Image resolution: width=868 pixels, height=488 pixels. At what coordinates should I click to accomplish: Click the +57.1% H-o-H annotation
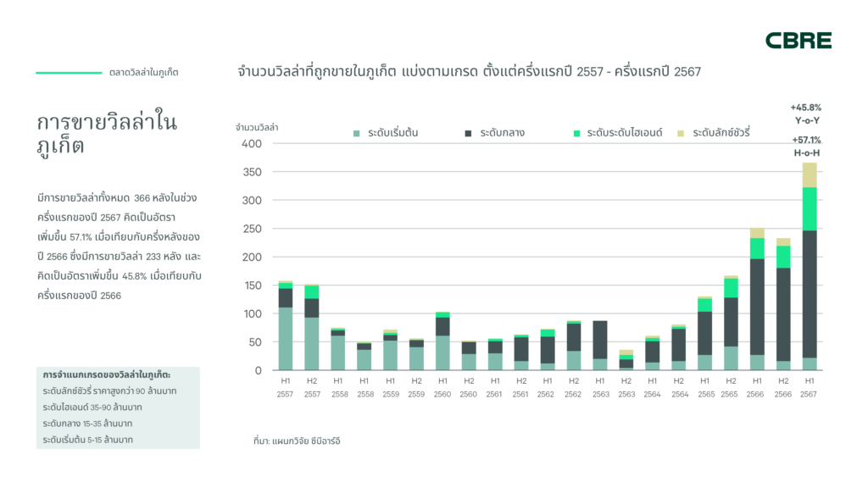point(807,147)
